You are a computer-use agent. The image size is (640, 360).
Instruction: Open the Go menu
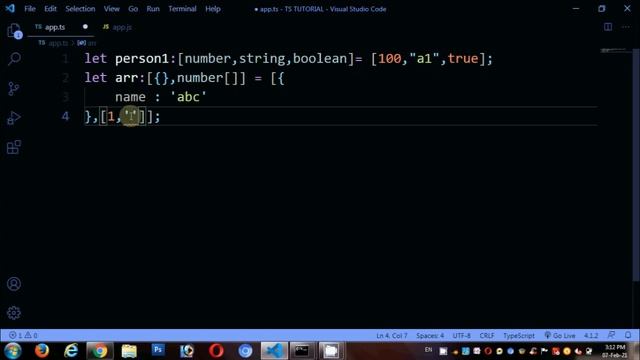pyautogui.click(x=133, y=9)
